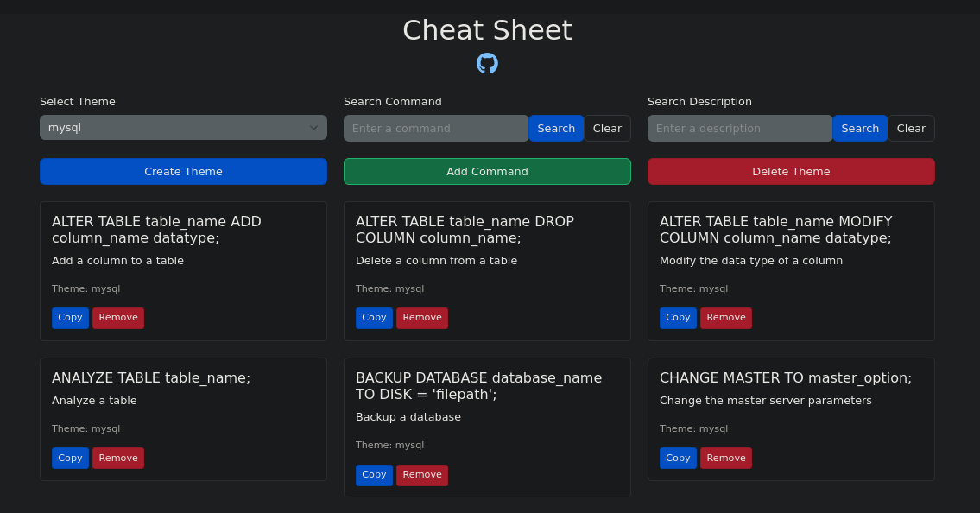The height and width of the screenshot is (513, 980).
Task: Click the dropdown chevron next to mysql
Action: pos(313,127)
